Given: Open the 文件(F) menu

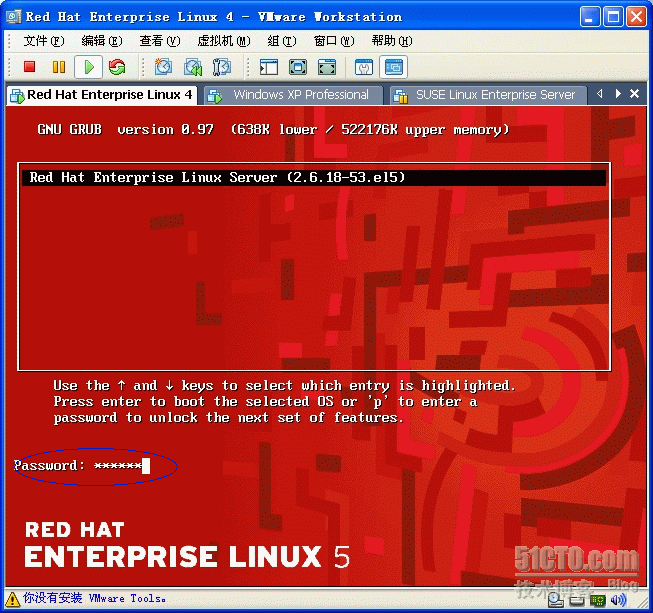Looking at the screenshot, I should (43, 41).
